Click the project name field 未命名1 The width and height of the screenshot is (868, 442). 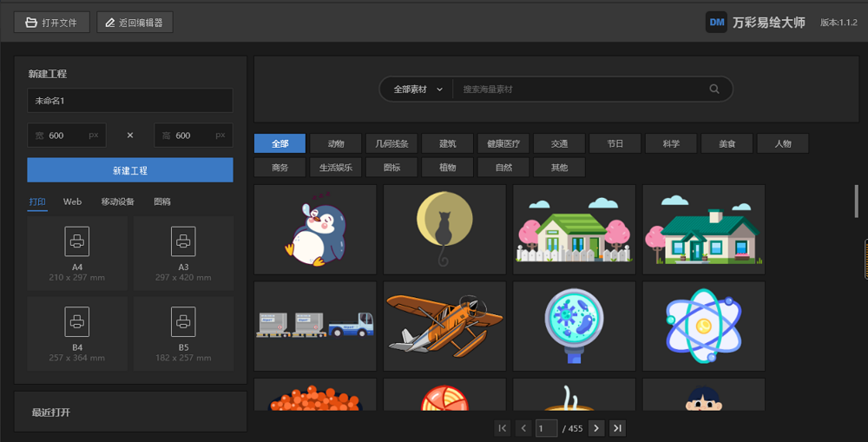click(x=130, y=101)
